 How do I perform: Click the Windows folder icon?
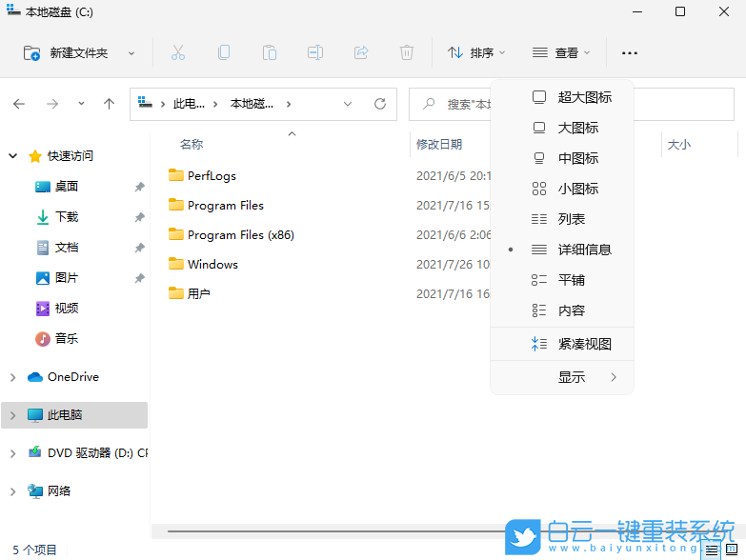click(x=176, y=264)
